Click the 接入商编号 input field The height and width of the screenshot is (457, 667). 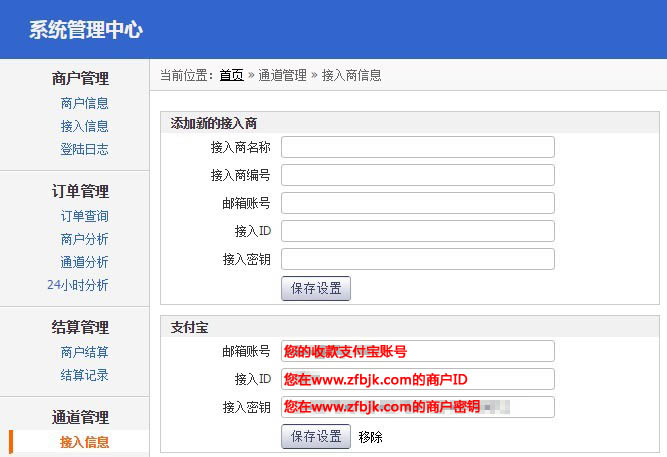click(418, 175)
